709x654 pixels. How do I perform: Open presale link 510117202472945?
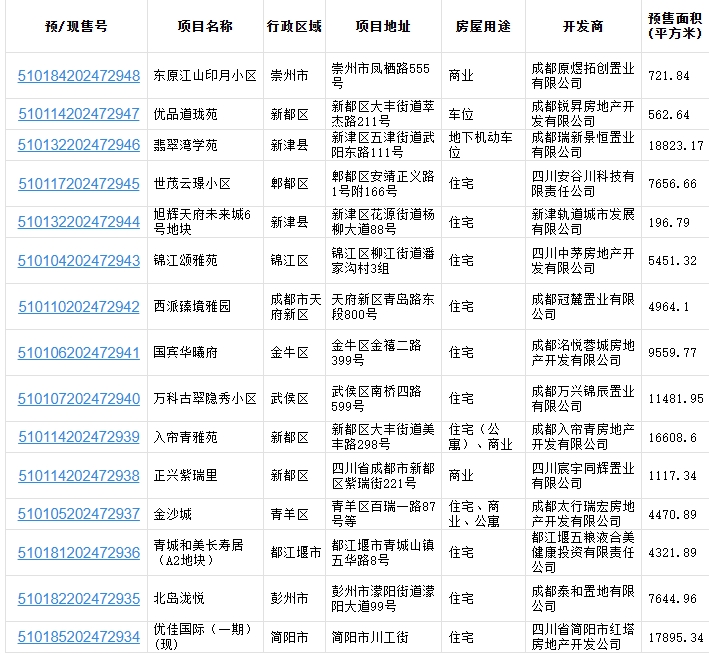(79, 184)
